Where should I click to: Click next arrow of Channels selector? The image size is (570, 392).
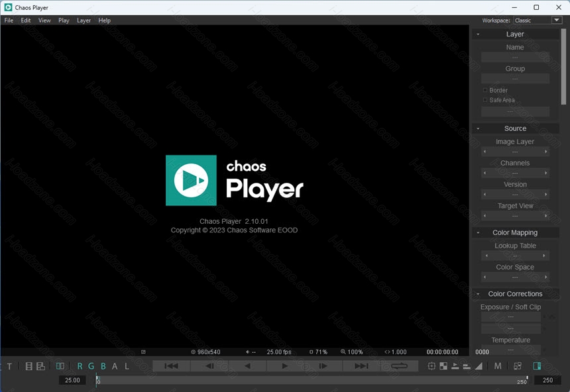click(x=545, y=173)
